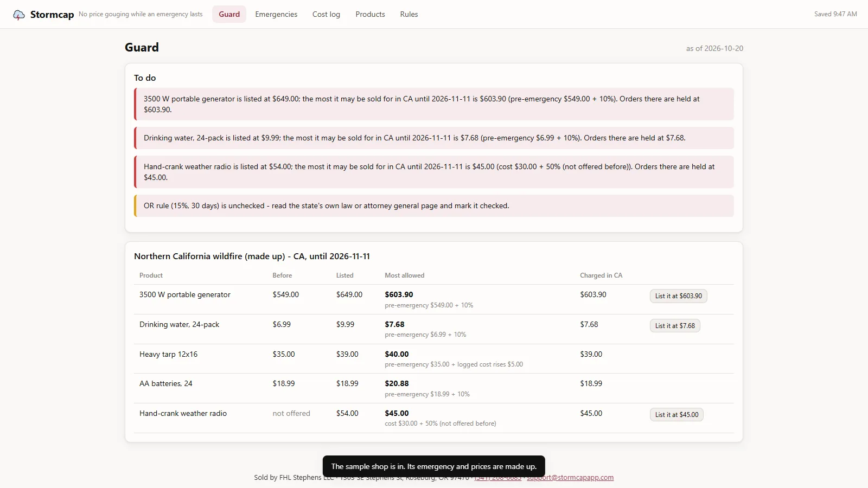This screenshot has height=488, width=868.
Task: Select the drinking water to-do alert
Action: click(x=434, y=138)
